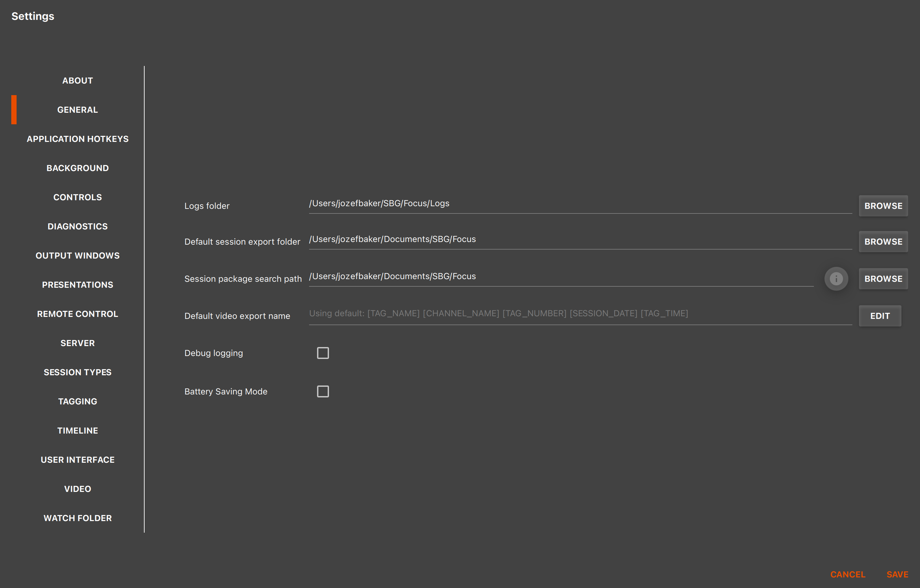Select the Timeline settings section
The image size is (920, 588).
[x=78, y=431]
